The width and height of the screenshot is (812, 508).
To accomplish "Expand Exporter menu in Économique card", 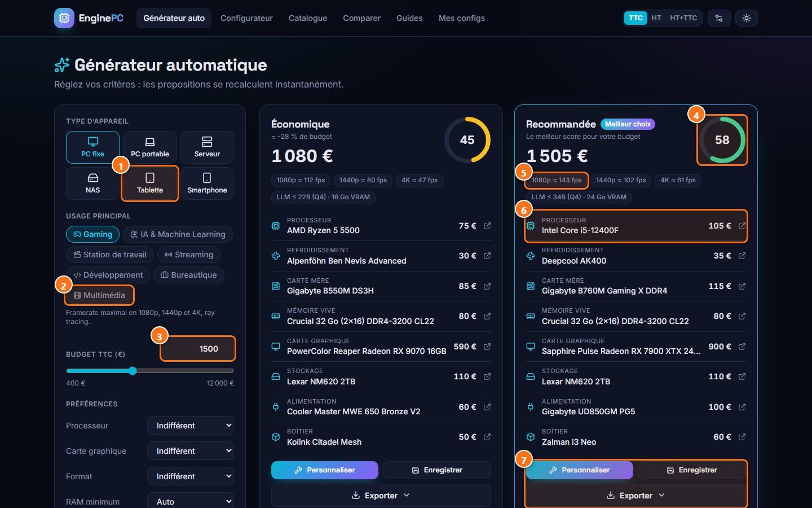I will click(x=381, y=496).
